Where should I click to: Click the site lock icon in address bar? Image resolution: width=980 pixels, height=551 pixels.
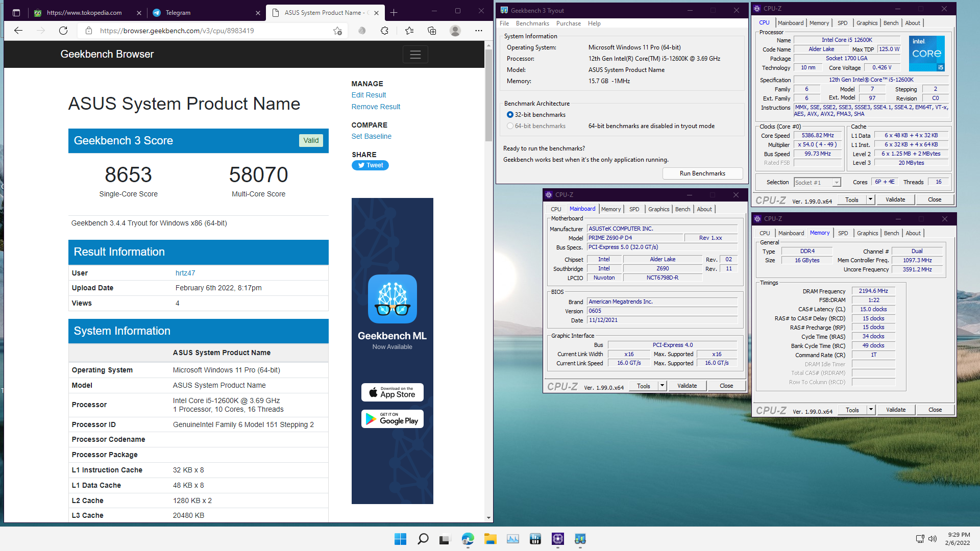click(x=89, y=31)
